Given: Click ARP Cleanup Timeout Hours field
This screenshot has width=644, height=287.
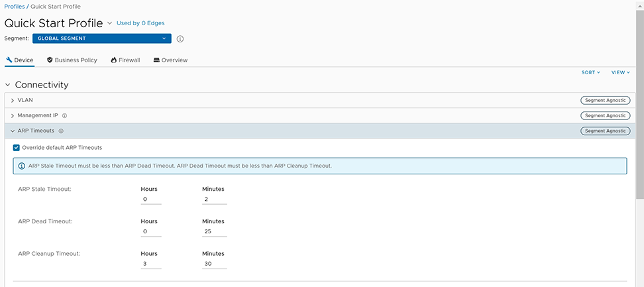Looking at the screenshot, I should 150,264.
